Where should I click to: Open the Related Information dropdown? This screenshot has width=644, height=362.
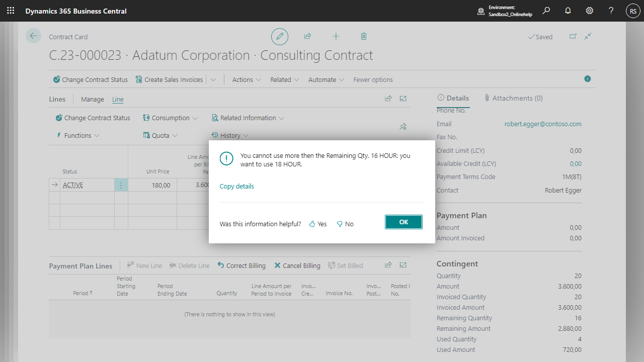(x=248, y=118)
